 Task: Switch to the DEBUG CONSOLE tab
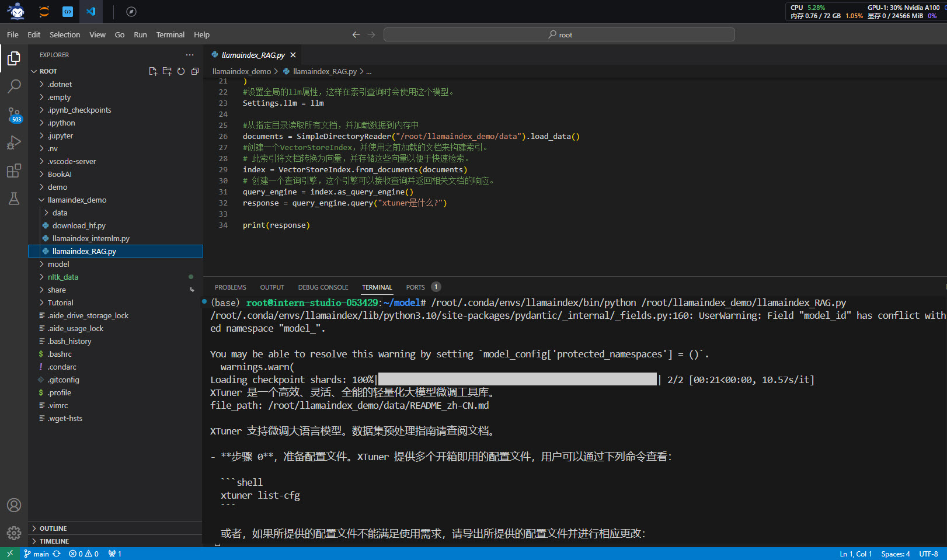(323, 287)
